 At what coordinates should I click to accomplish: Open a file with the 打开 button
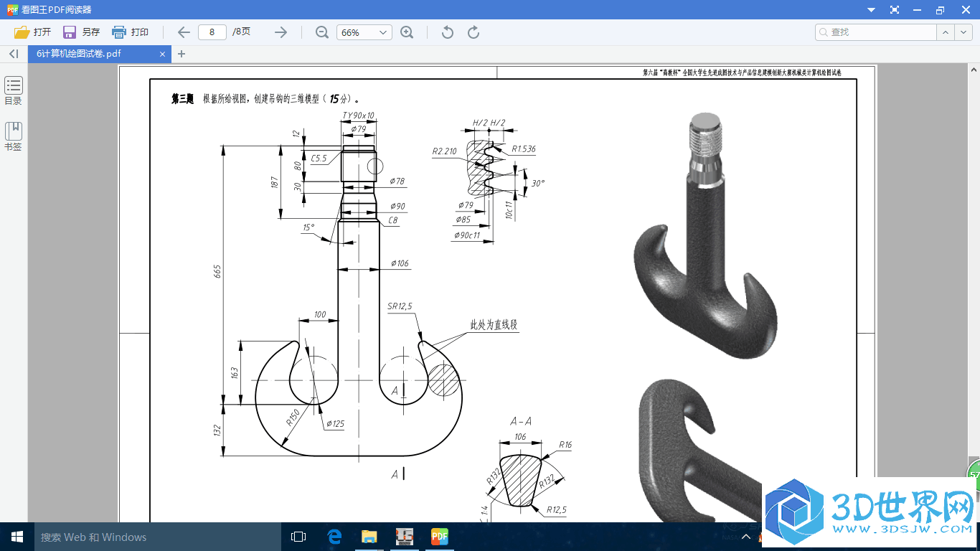coord(33,32)
